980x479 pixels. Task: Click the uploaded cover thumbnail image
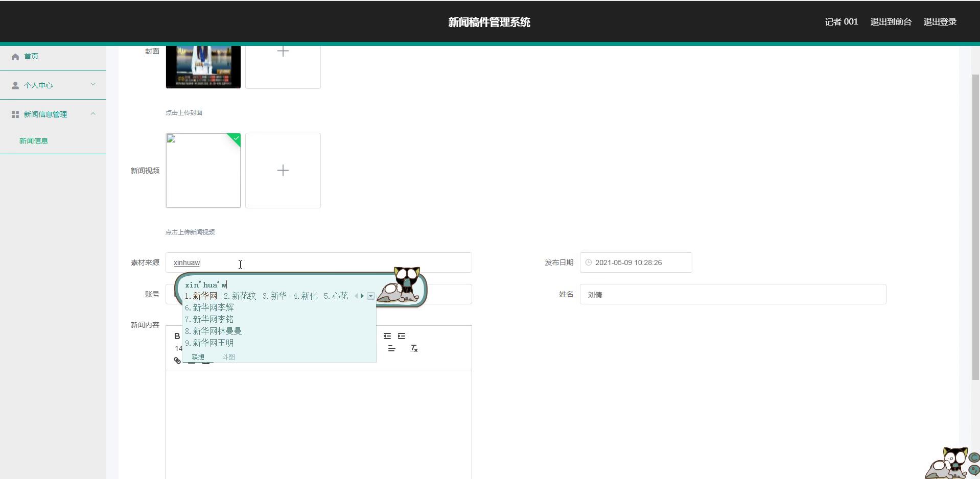(x=203, y=66)
